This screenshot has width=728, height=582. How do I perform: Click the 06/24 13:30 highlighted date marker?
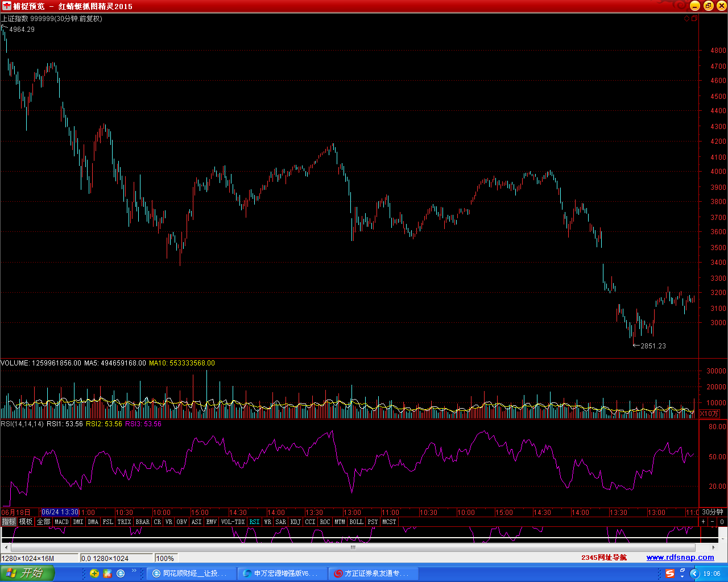tap(60, 512)
